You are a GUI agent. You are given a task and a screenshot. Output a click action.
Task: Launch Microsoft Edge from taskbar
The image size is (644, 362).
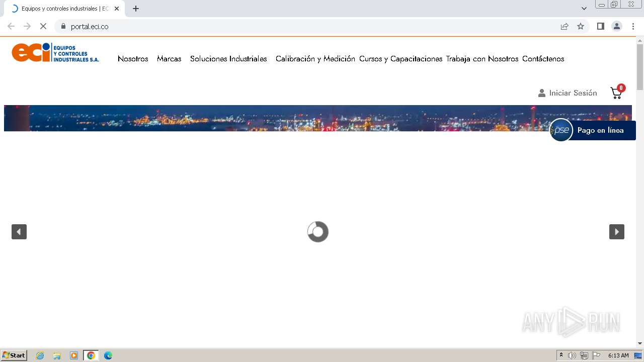108,355
